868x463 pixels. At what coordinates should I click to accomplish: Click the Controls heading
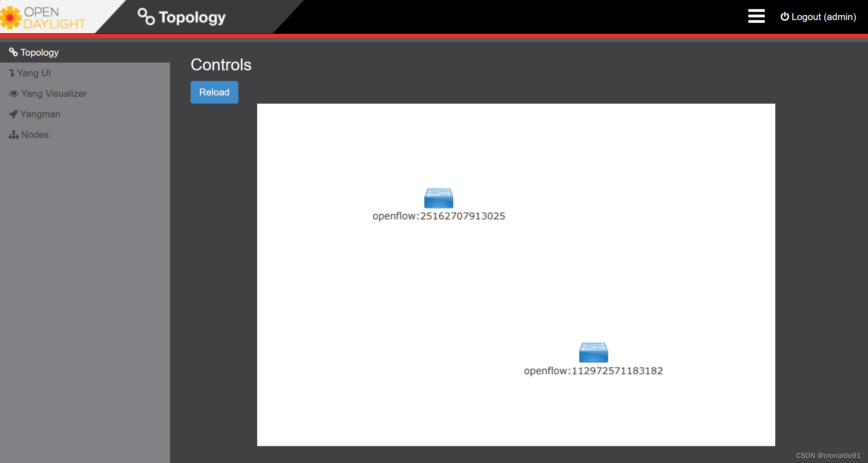coord(221,65)
